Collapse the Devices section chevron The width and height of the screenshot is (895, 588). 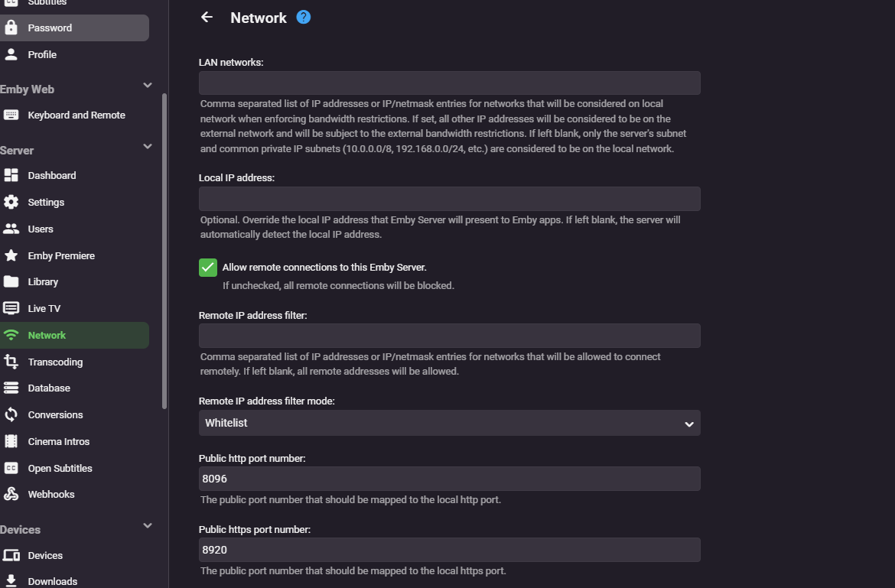(148, 525)
